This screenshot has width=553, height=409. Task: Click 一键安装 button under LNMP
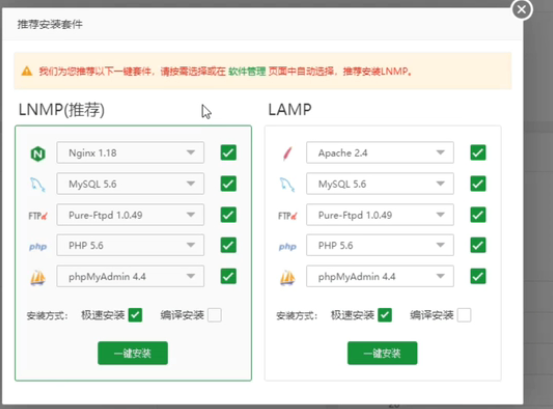(133, 353)
